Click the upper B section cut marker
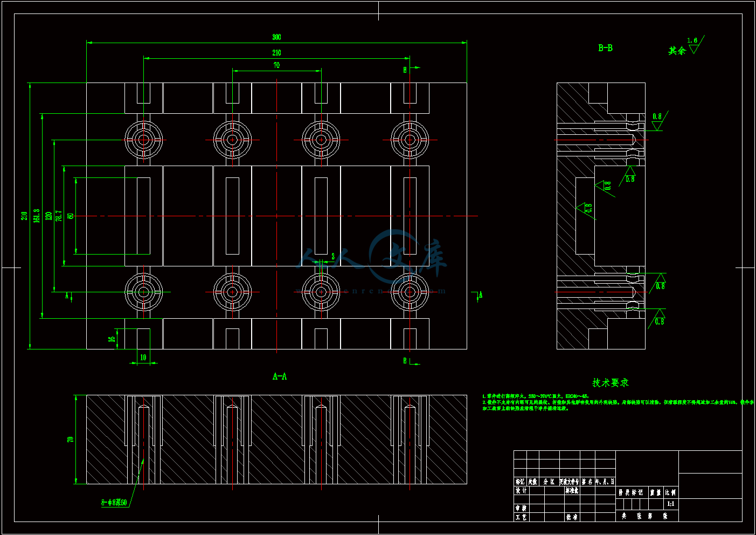756x535 pixels. (405, 70)
